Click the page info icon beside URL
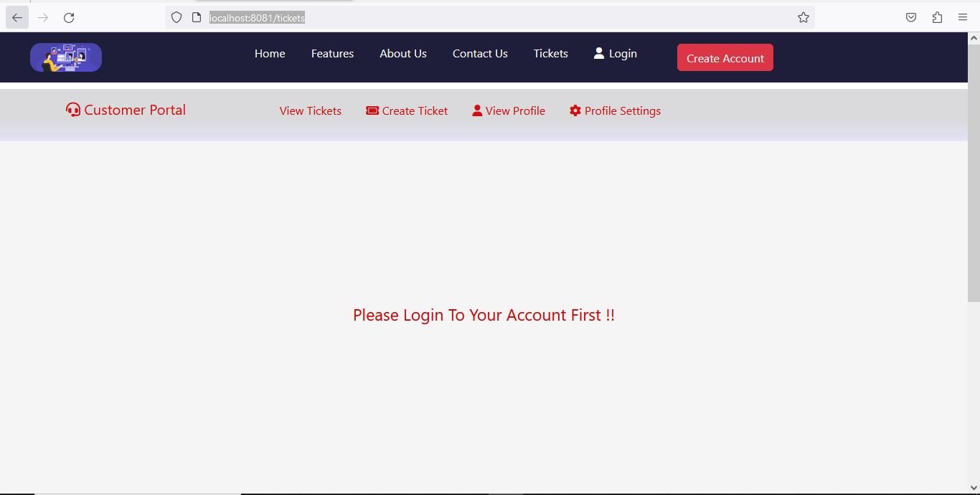The image size is (980, 495). [197, 18]
